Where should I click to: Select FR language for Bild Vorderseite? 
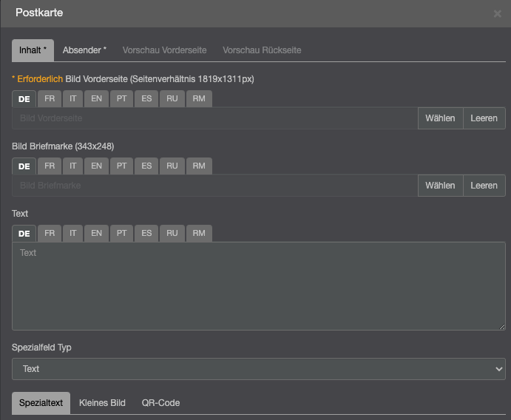49,99
